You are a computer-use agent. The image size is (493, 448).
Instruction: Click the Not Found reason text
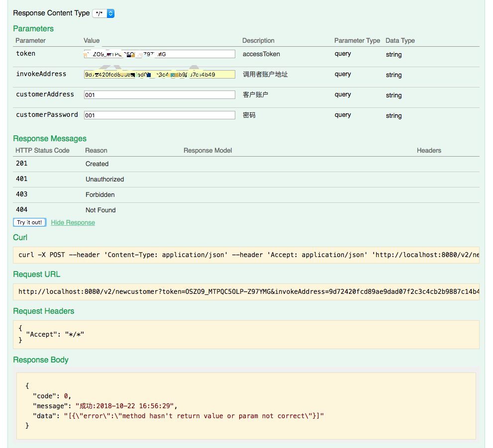click(x=100, y=210)
